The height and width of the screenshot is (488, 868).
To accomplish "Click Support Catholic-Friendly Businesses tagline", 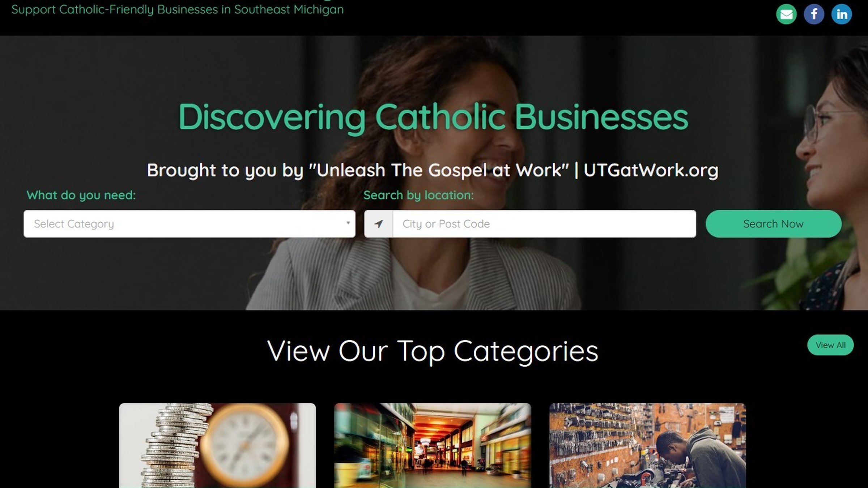I will tap(177, 9).
